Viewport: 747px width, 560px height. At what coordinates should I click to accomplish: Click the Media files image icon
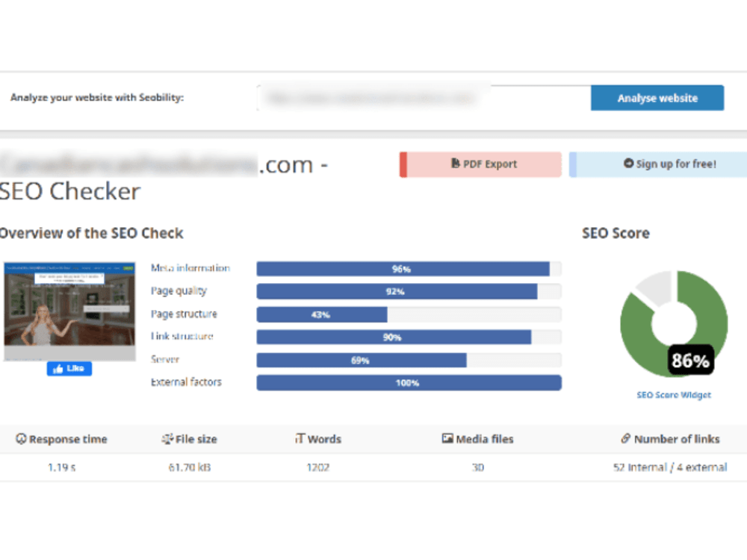447,438
